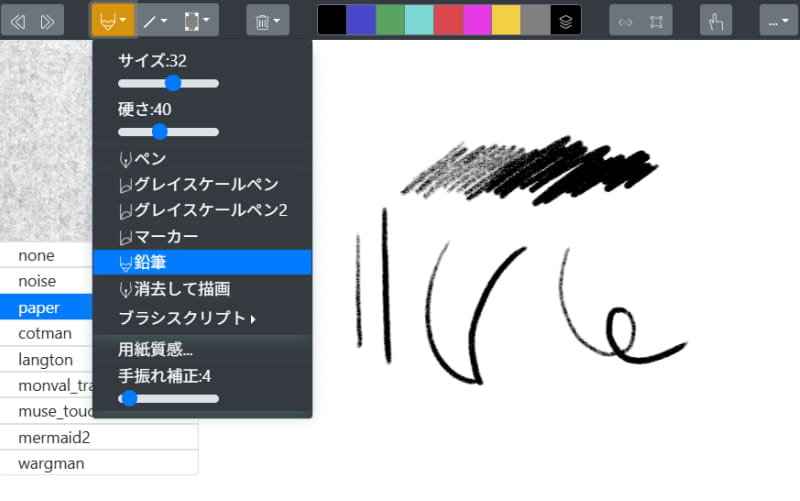Open the line tool dropdown

[155, 20]
